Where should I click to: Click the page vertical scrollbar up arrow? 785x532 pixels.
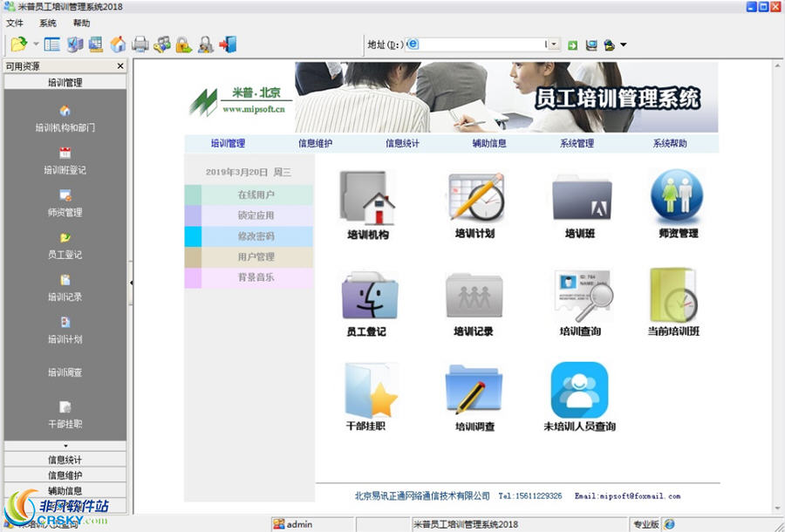[777, 65]
